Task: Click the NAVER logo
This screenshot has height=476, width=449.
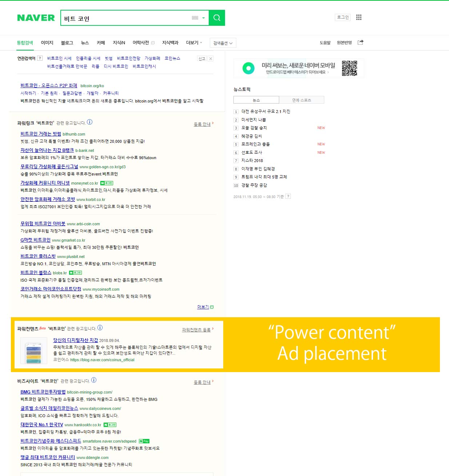Action: [x=36, y=18]
